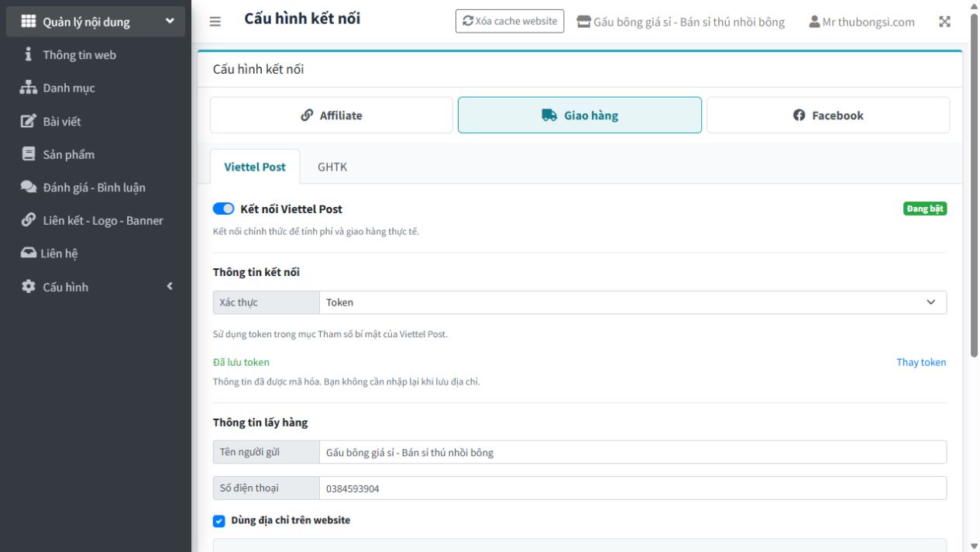This screenshot has width=980, height=552.
Task: Click the link icon beside Liên kết - Logo - Banner
Action: [x=28, y=220]
